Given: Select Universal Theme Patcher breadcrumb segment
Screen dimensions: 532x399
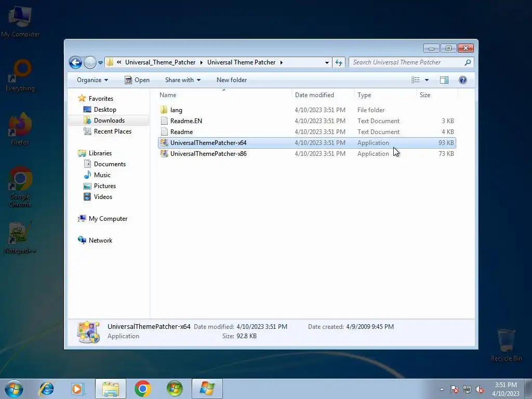Looking at the screenshot, I should pos(241,62).
